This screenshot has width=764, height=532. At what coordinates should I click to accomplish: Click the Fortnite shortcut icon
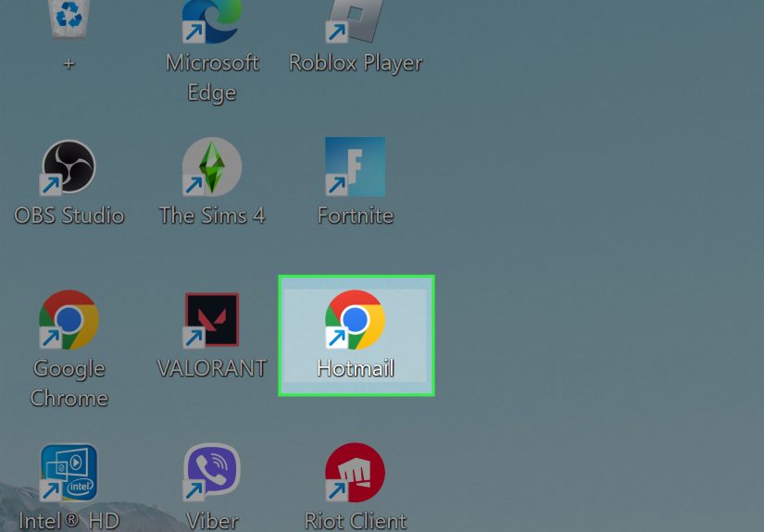point(355,167)
